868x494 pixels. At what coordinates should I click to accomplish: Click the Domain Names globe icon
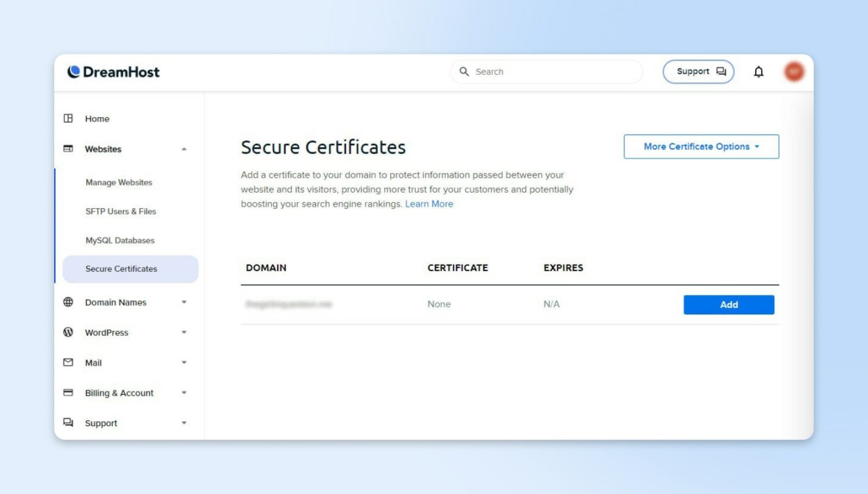click(x=68, y=302)
